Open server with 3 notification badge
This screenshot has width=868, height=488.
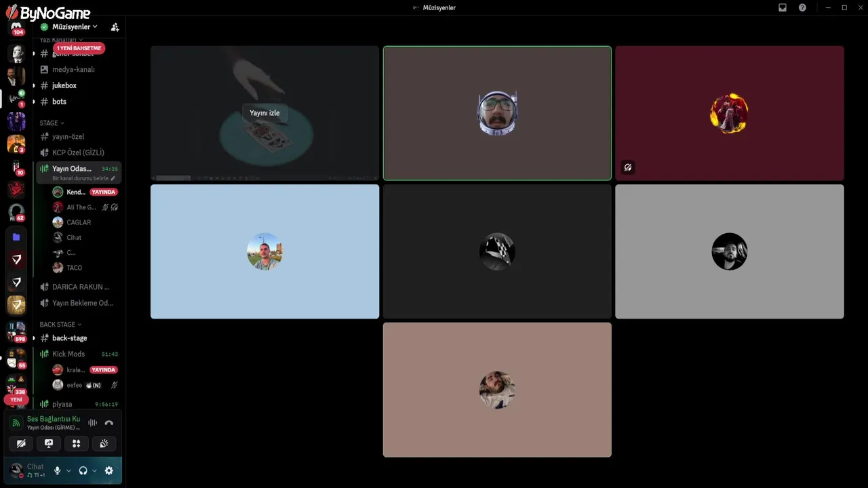16,144
